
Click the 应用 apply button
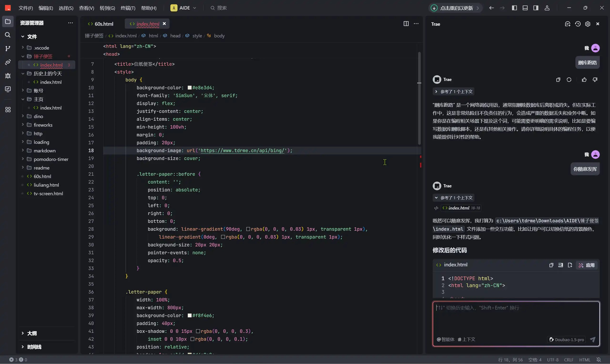coord(587,265)
